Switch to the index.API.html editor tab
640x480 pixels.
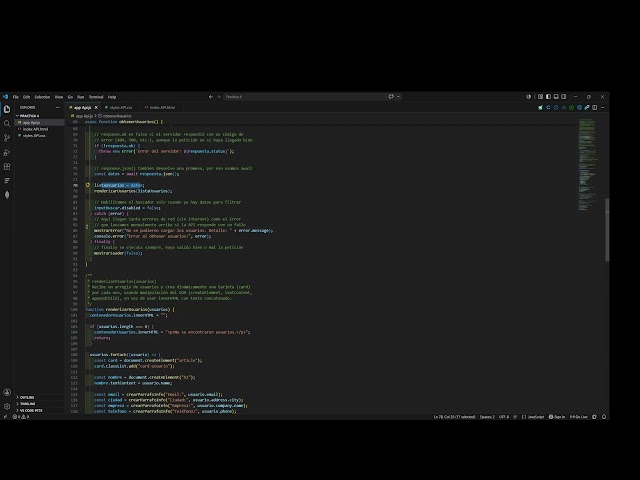click(x=162, y=107)
